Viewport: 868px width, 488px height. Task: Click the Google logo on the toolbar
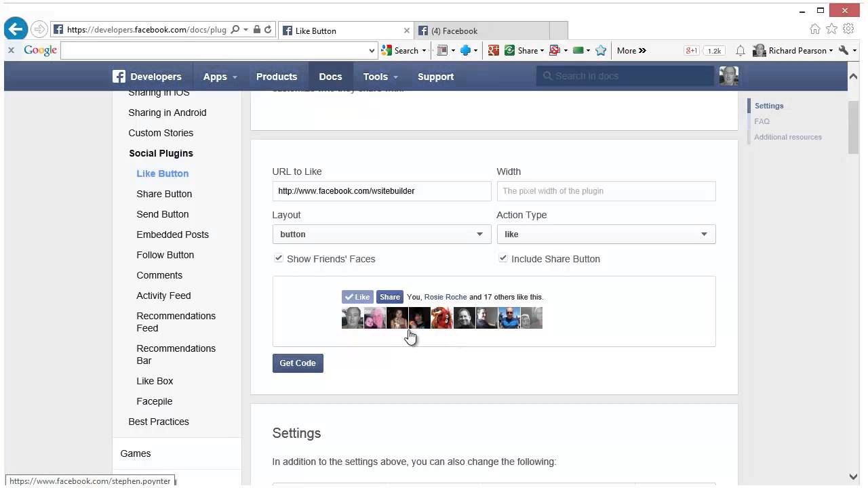40,50
